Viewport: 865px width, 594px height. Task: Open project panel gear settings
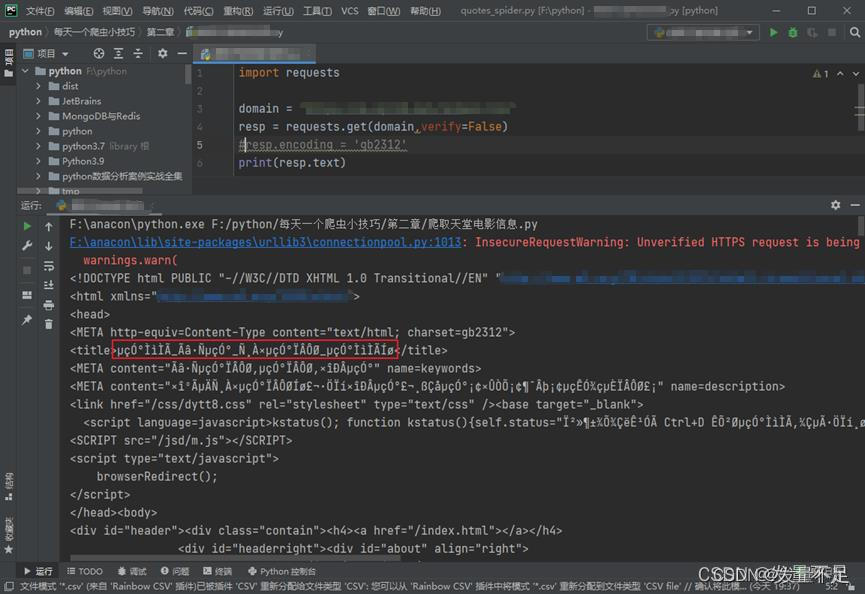[162, 53]
